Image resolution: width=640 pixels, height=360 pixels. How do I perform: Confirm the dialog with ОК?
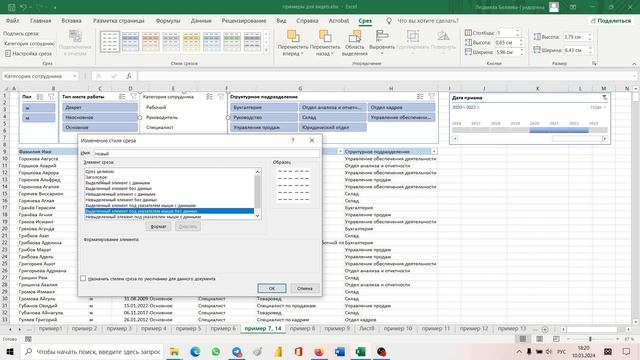[272, 288]
